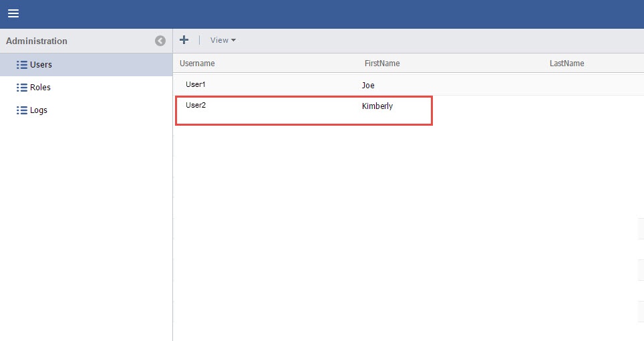
Task: Click the list icon beside Logs
Action: pyautogui.click(x=21, y=110)
